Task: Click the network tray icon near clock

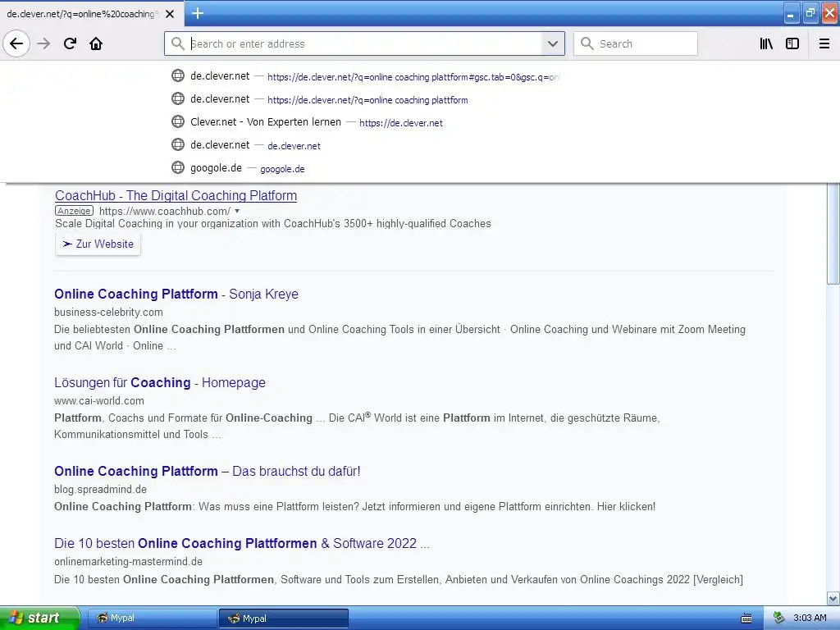Action: [x=778, y=619]
